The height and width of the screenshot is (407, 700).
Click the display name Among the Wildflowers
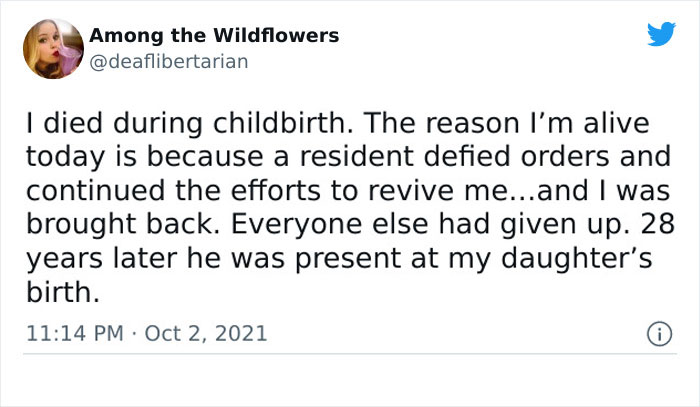pyautogui.click(x=214, y=36)
